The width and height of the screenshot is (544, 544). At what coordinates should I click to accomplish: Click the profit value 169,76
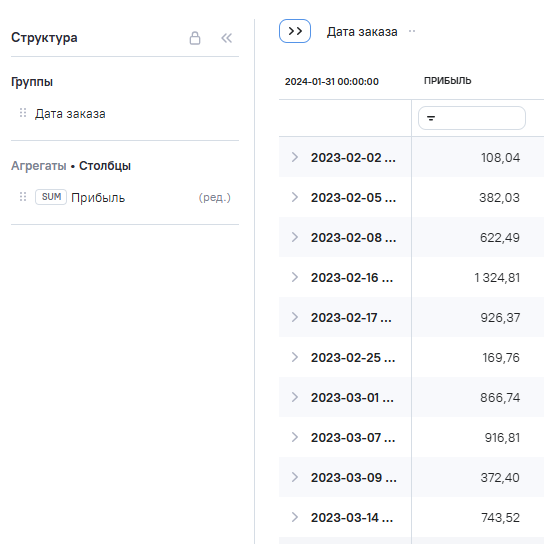point(501,358)
